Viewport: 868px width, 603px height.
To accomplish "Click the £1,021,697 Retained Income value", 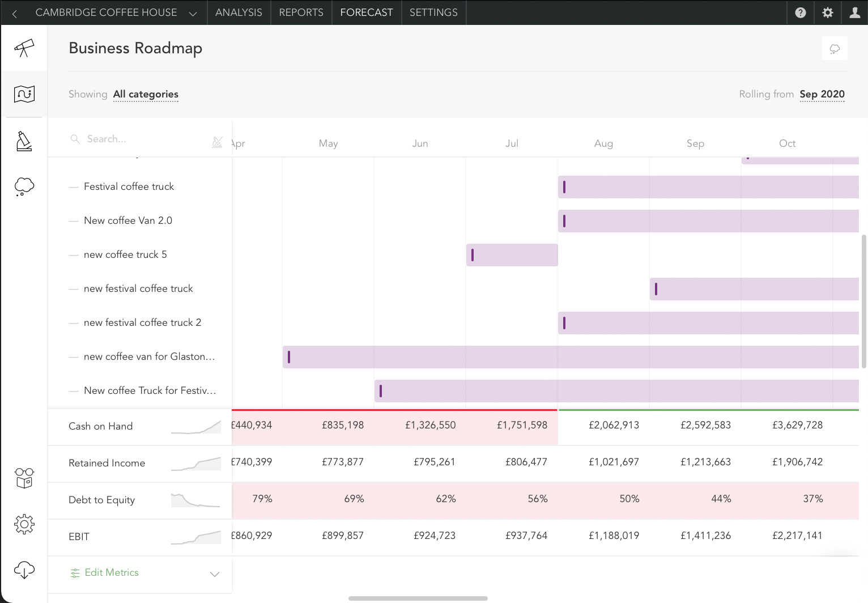I will pyautogui.click(x=614, y=462).
